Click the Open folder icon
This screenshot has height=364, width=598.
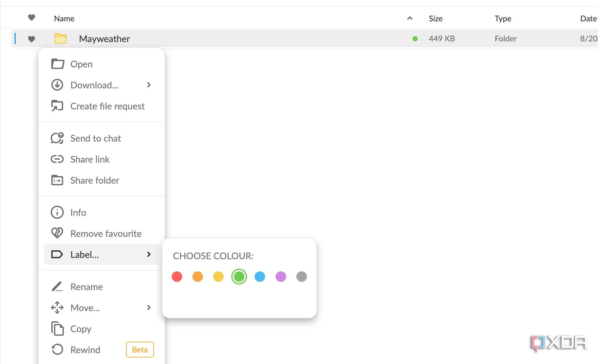[58, 64]
